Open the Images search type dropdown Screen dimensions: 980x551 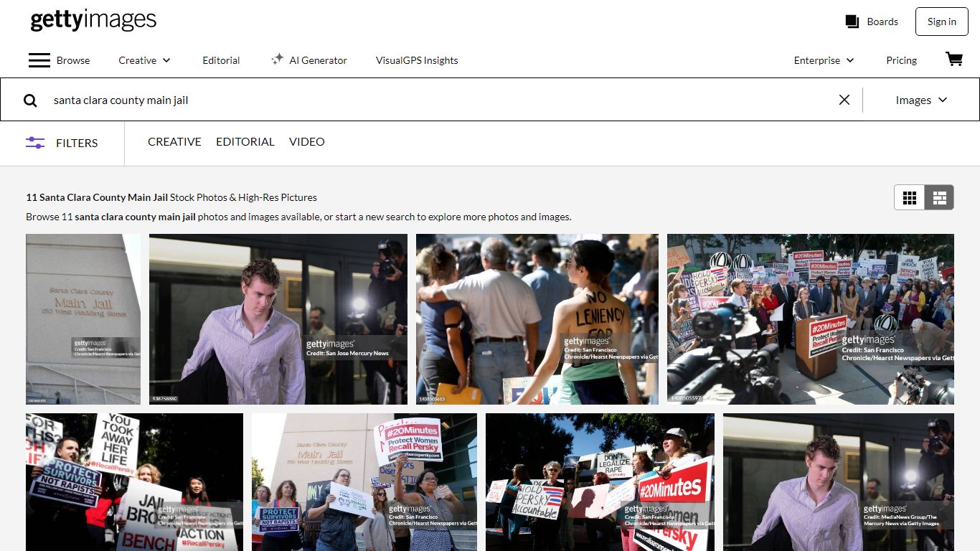click(921, 100)
